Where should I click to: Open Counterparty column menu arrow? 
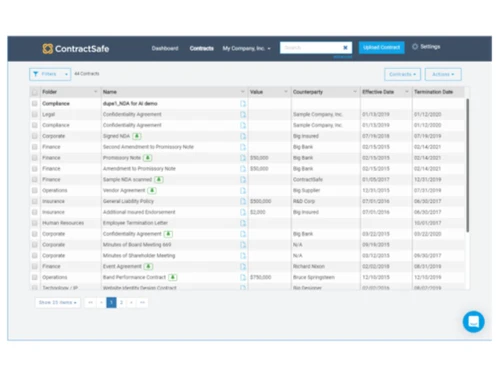(x=355, y=92)
